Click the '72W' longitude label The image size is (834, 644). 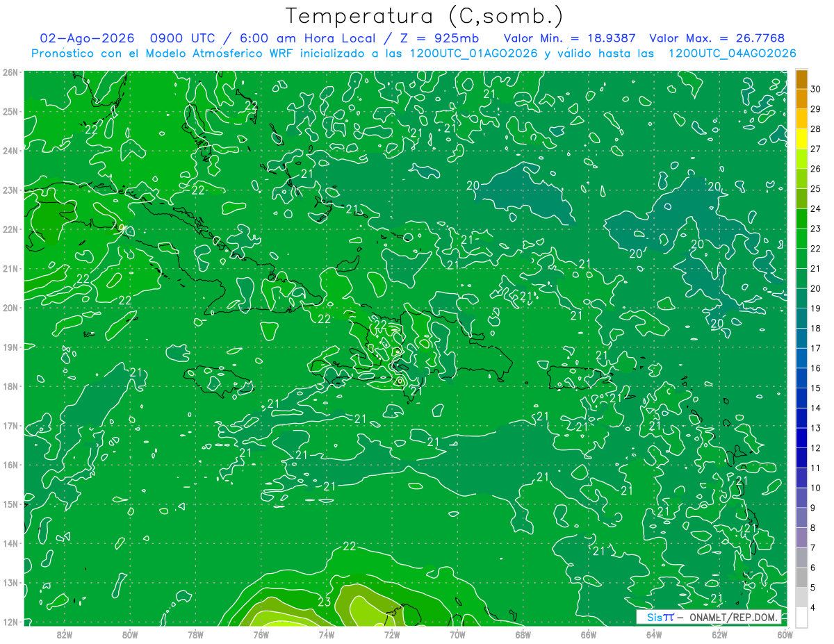coord(392,634)
